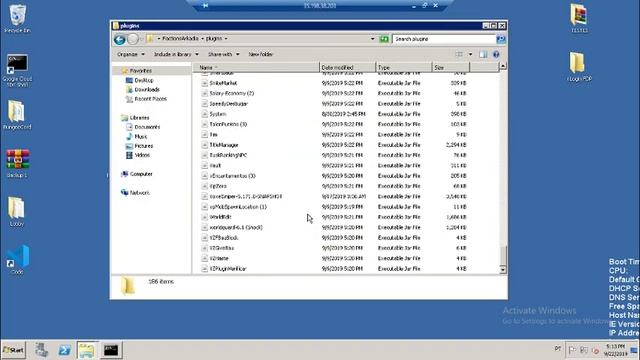Expand the address bar history dropdown
The width and height of the screenshot is (640, 360).
[372, 39]
